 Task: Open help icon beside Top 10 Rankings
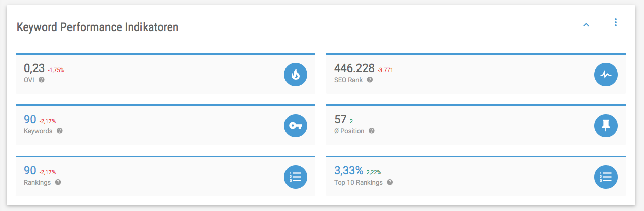390,182
